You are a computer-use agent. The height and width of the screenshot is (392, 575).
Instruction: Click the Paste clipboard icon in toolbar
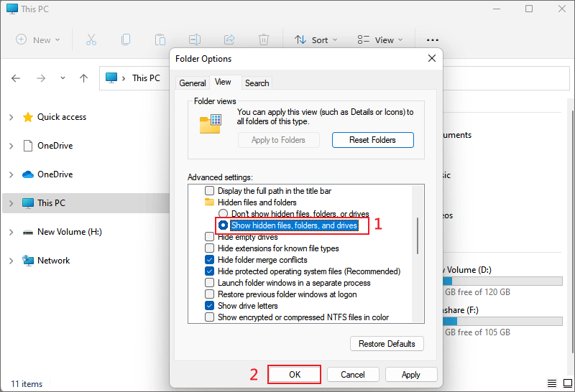coord(160,39)
